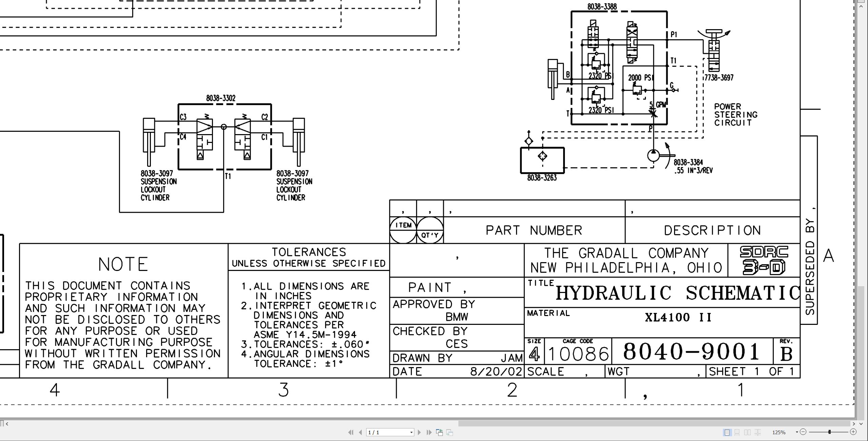This screenshot has width=868, height=441.
Task: Click horizontal scrollbar left arrow
Action: [x=7, y=424]
